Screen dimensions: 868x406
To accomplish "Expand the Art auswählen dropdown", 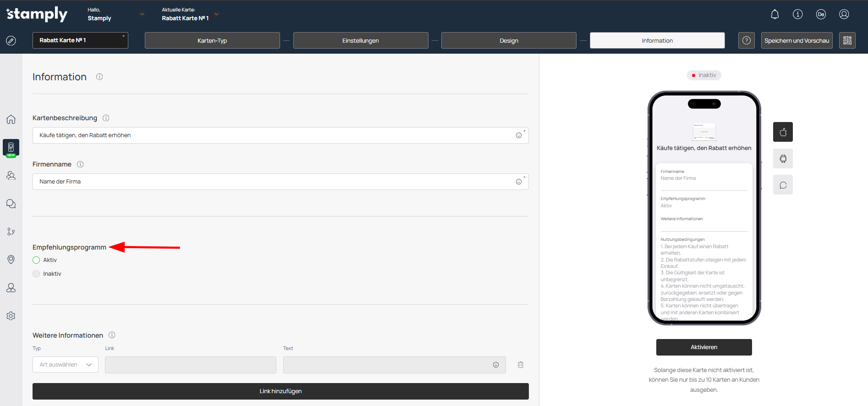I will click(66, 365).
